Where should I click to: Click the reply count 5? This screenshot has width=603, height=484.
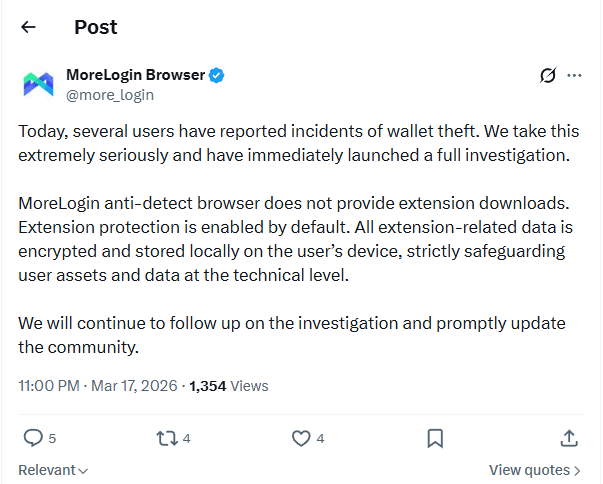coord(52,438)
